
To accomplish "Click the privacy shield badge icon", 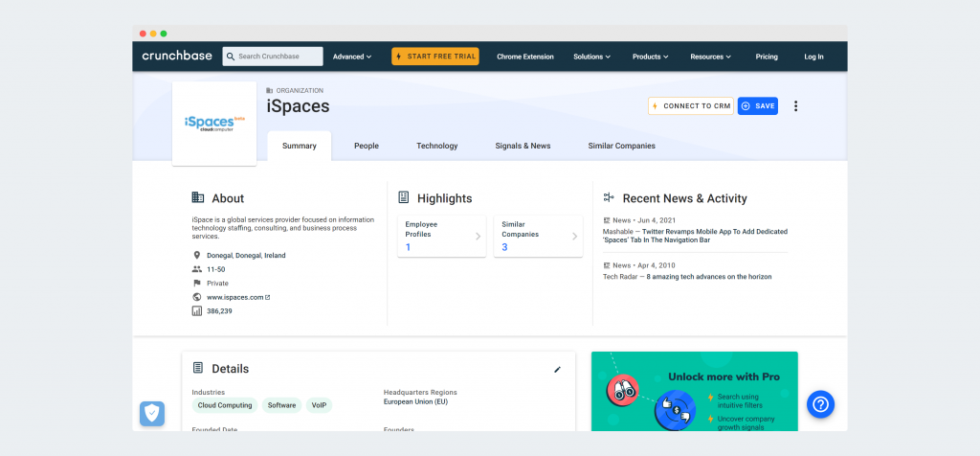I will click(152, 414).
